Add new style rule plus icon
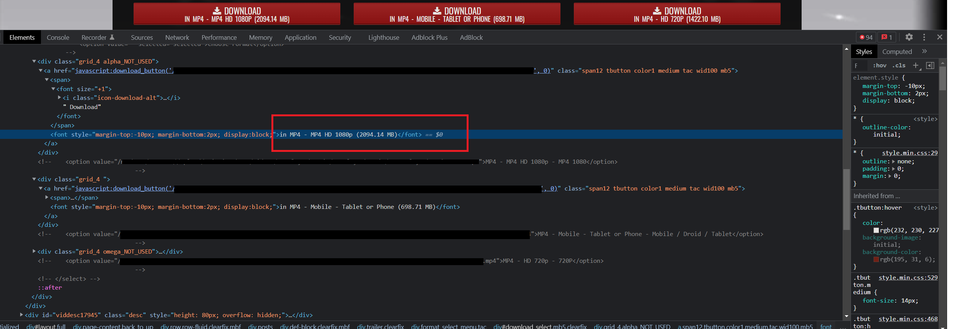 pyautogui.click(x=916, y=65)
